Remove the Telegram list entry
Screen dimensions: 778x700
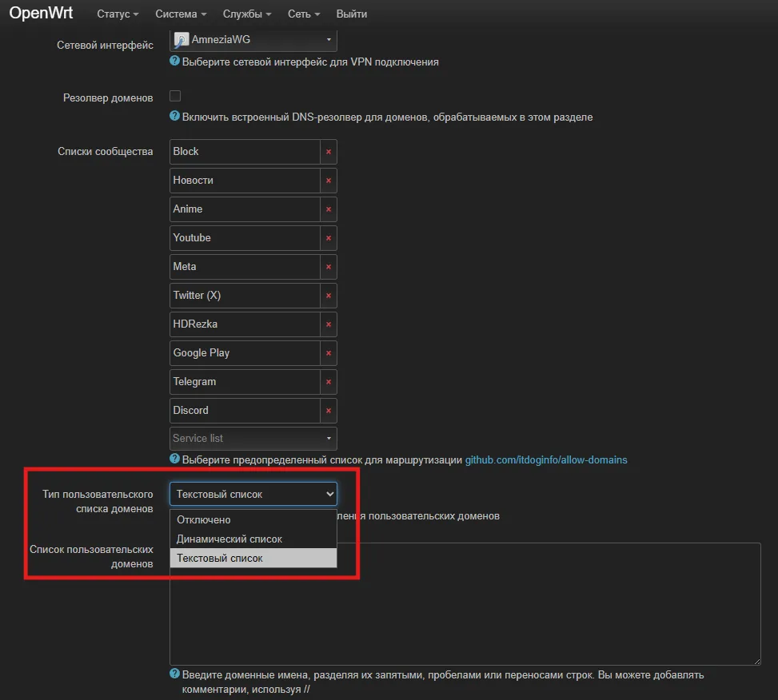tap(329, 382)
